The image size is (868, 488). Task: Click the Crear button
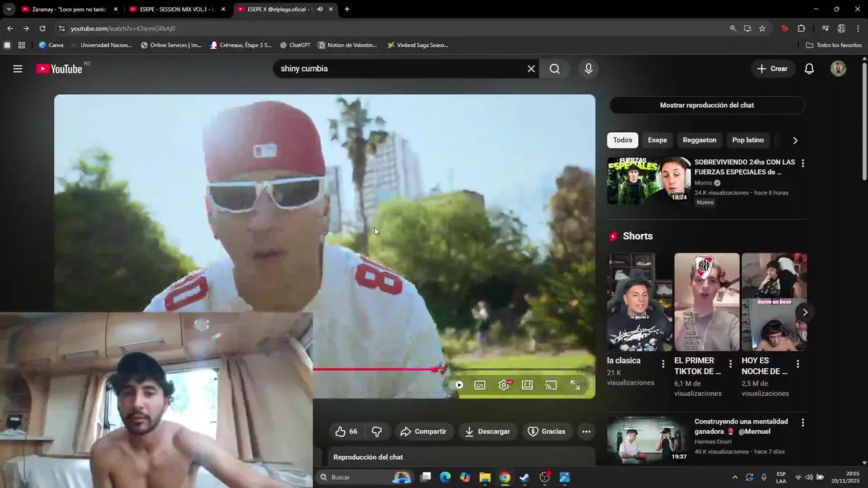pos(772,68)
